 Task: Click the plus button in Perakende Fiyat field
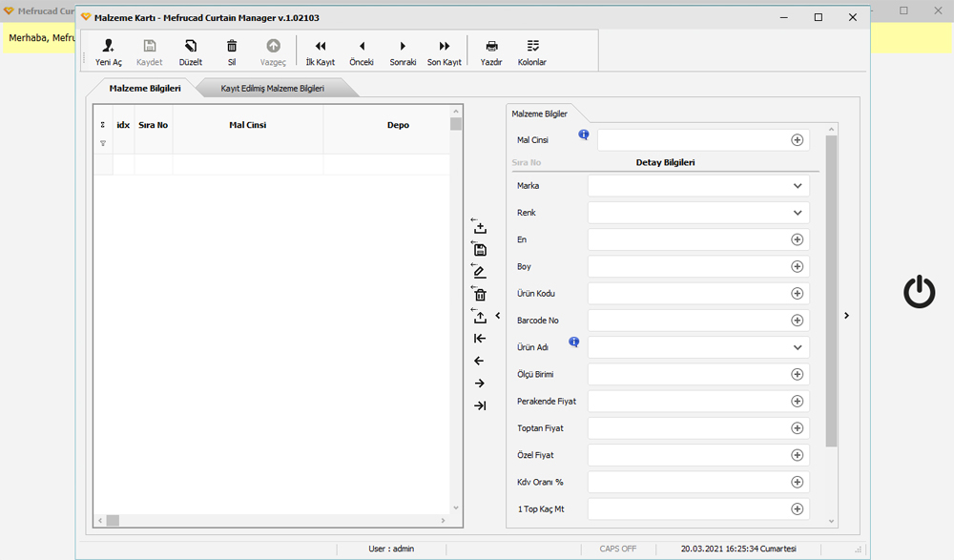798,402
